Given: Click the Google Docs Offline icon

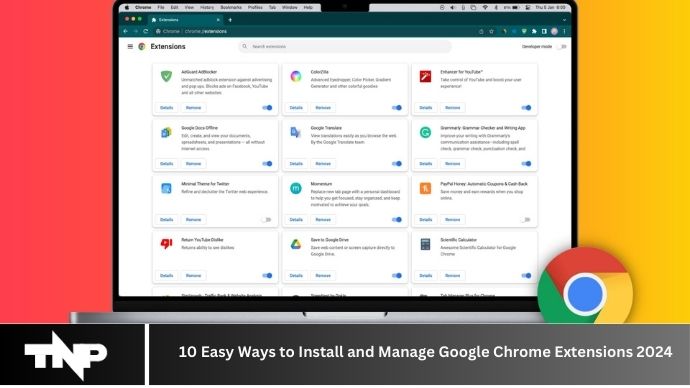Looking at the screenshot, I should 166,132.
